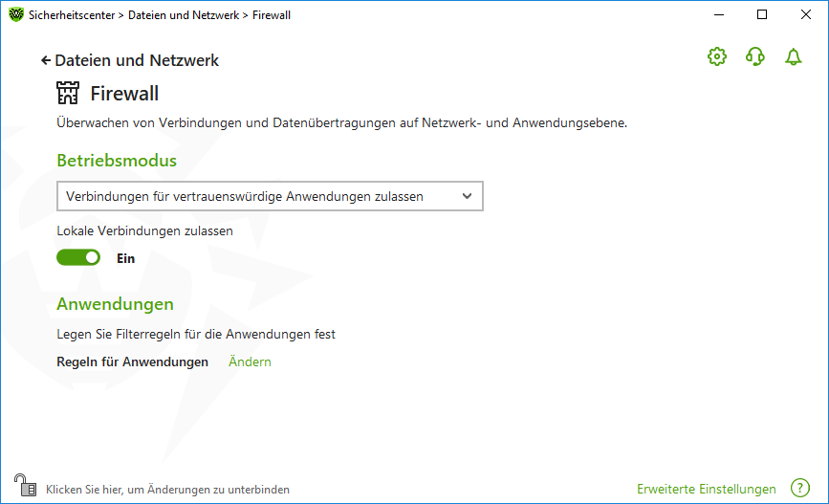Open support via the headset icon
The height and width of the screenshot is (504, 829).
coord(754,57)
